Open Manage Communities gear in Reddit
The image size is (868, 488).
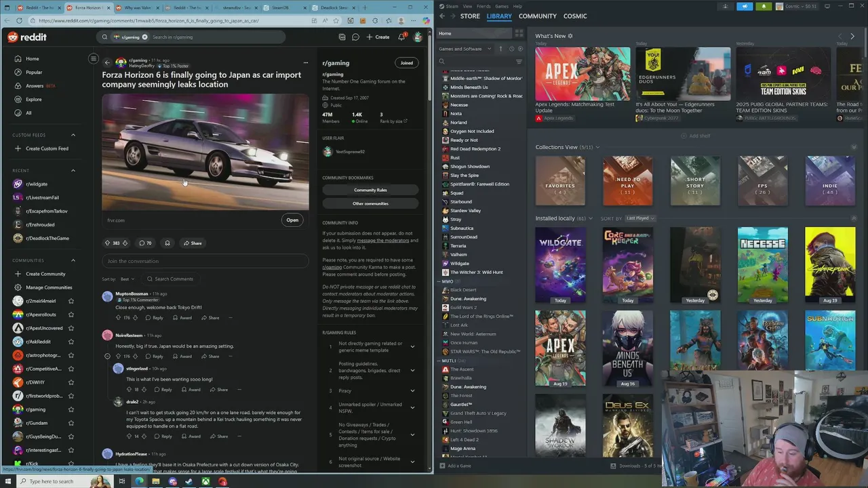click(x=18, y=287)
